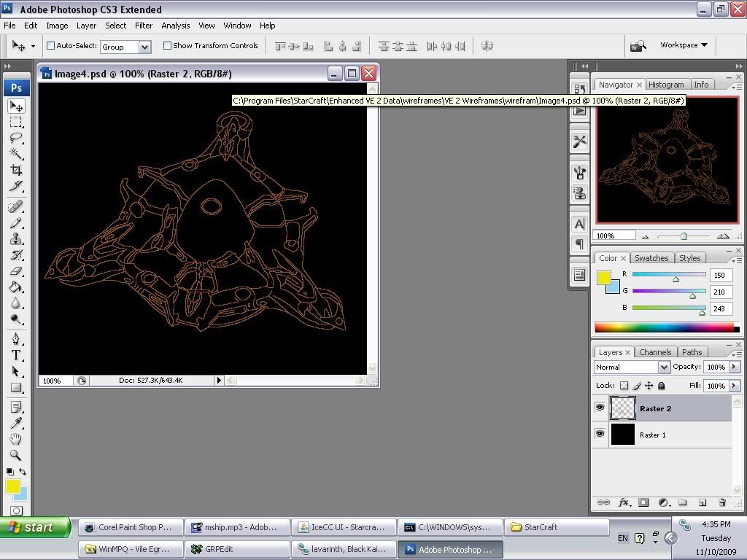Viewport: 747px width, 560px height.
Task: Select the Blur tool
Action: (16, 303)
